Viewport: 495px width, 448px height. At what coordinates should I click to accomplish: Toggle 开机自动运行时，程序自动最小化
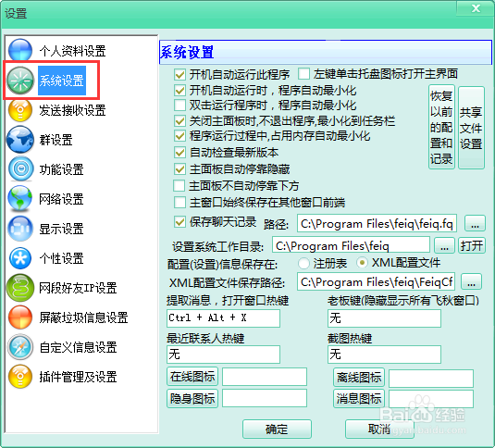(x=179, y=91)
